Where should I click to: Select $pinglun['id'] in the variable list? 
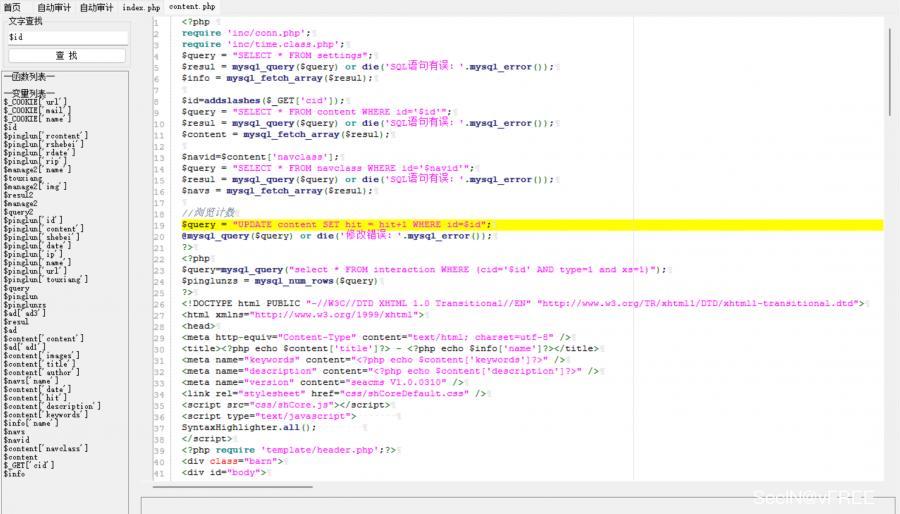[33, 220]
